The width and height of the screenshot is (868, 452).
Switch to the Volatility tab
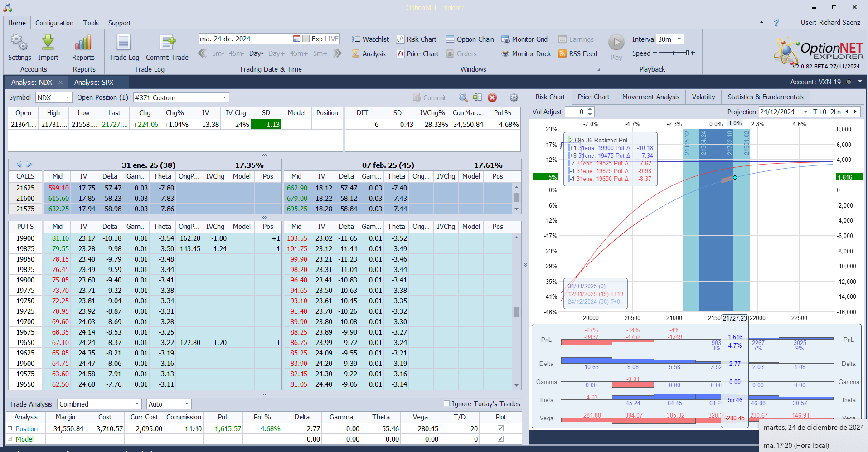(703, 97)
